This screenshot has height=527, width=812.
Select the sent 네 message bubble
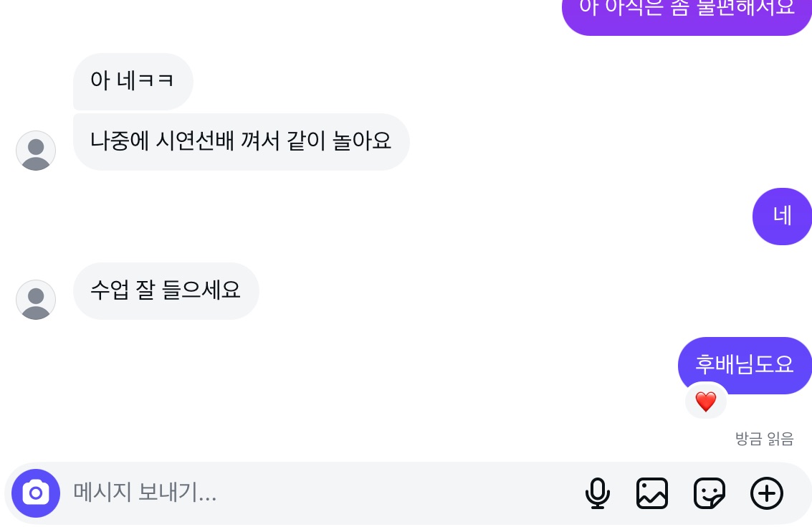[782, 216]
